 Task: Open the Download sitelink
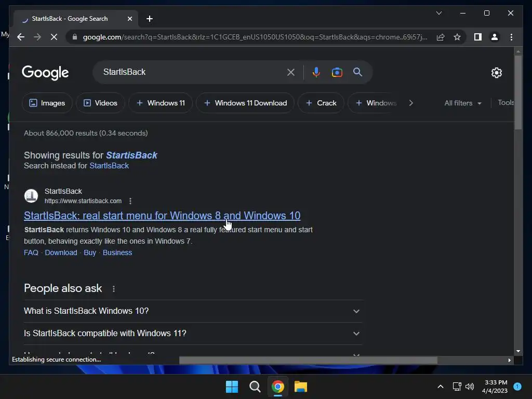[x=61, y=252]
